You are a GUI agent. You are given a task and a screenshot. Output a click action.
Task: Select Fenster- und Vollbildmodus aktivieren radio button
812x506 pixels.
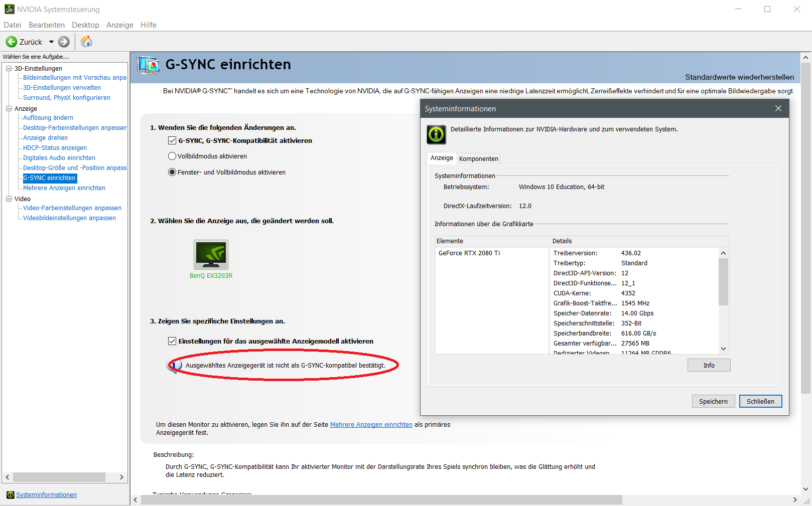pyautogui.click(x=172, y=173)
